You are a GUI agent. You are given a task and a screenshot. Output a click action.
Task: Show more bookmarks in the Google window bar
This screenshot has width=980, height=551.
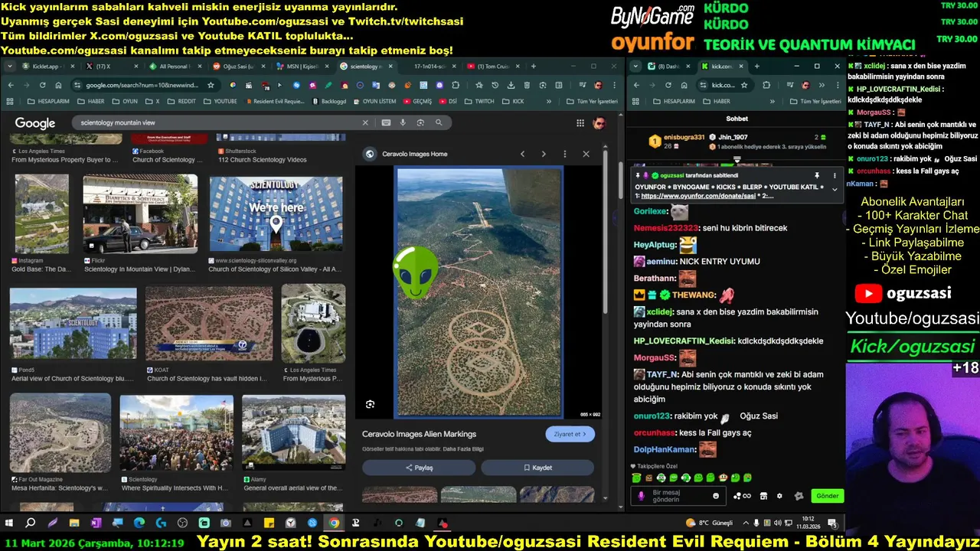click(549, 101)
